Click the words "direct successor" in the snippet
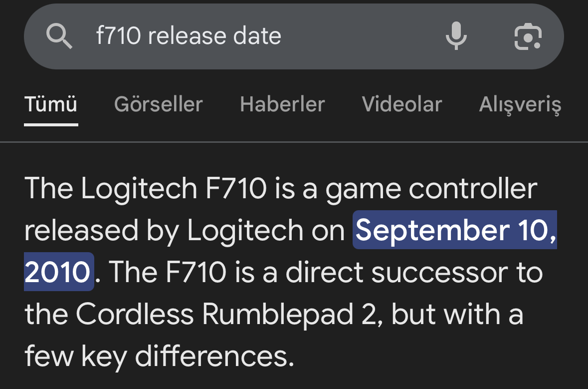 tap(384, 273)
